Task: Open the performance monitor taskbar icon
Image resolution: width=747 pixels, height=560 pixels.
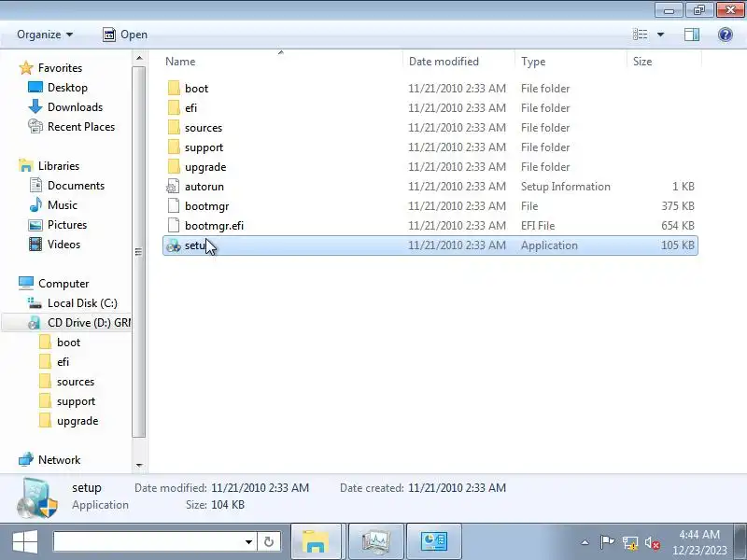Action: point(376,541)
